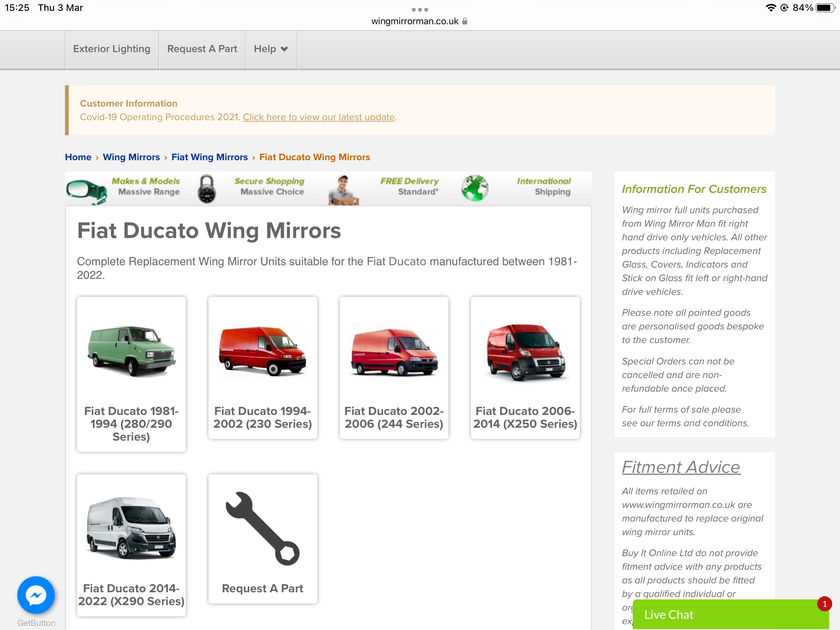Select white Fiat Ducato 2014-2022 van thumbnail

click(x=131, y=528)
